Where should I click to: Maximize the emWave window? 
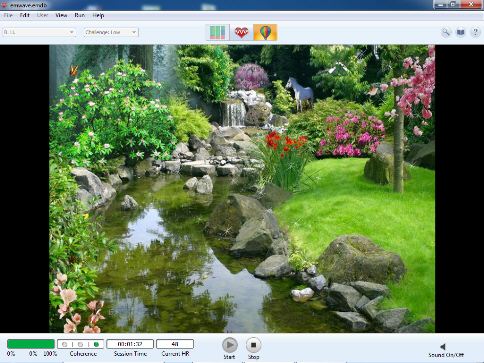pyautogui.click(x=453, y=4)
